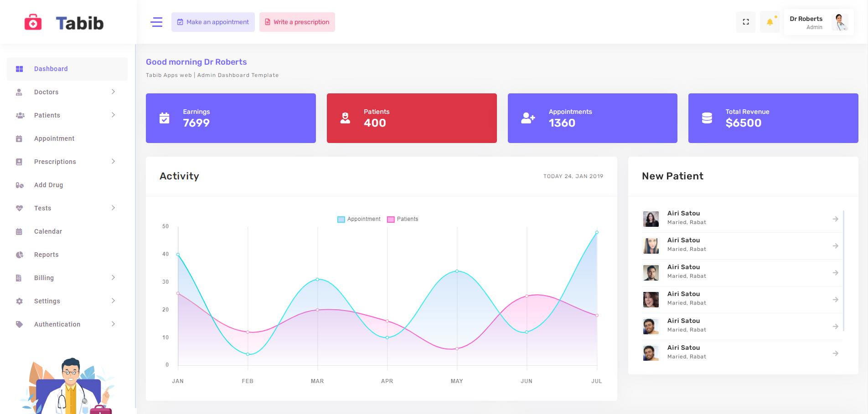Viewport: 868px width, 414px height.
Task: Go to Reports in sidebar
Action: [x=46, y=255]
